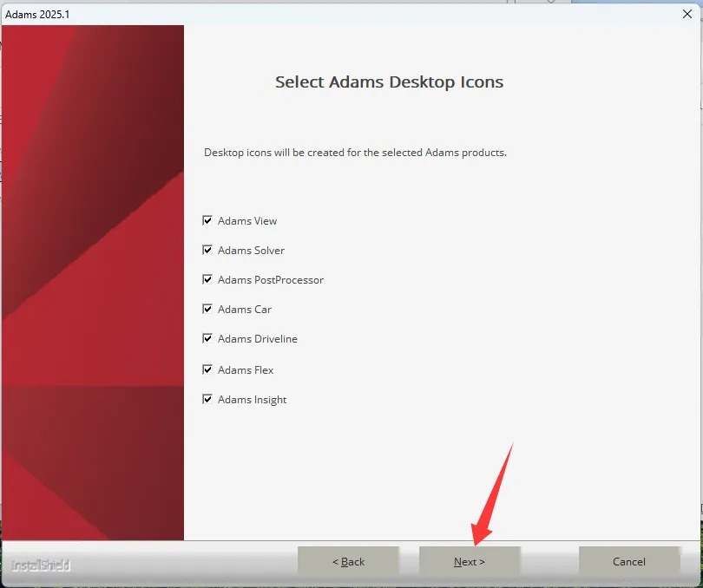
Task: Click the 'Select Adams Desktop Icons' heading
Action: tap(389, 82)
